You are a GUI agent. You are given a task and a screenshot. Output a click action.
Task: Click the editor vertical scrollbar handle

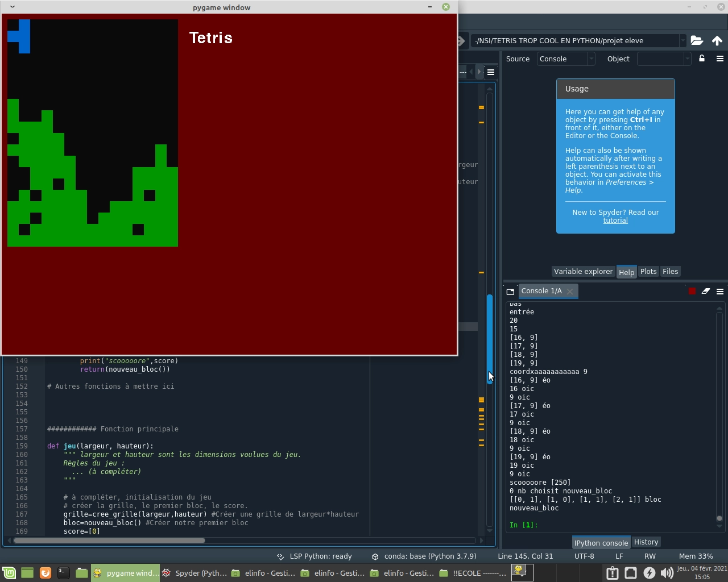[489, 339]
